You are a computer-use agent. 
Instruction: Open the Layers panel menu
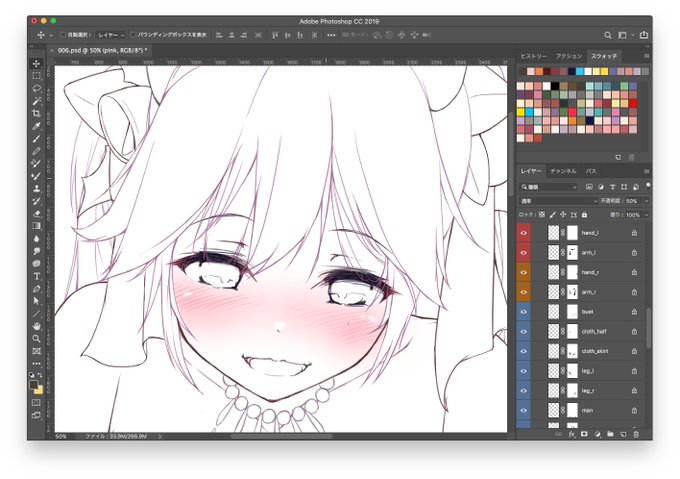646,171
